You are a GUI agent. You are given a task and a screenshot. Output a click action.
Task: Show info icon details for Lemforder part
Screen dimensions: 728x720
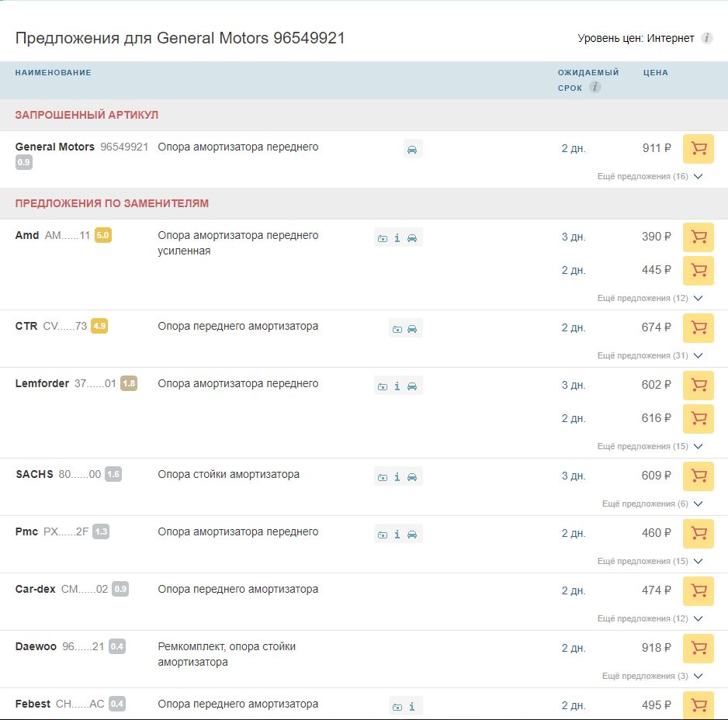point(397,386)
